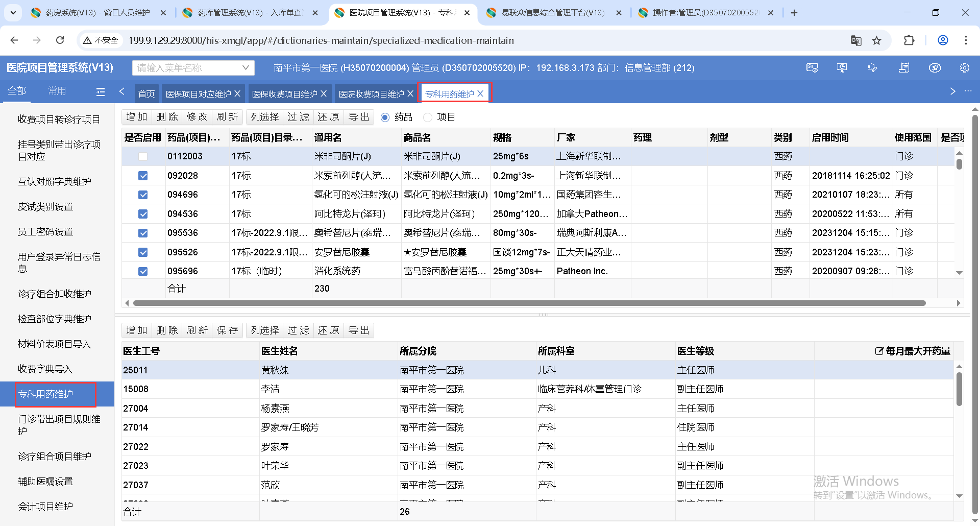The image size is (980, 526).
Task: Close the 医保项目对应维护 tab
Action: click(x=237, y=94)
